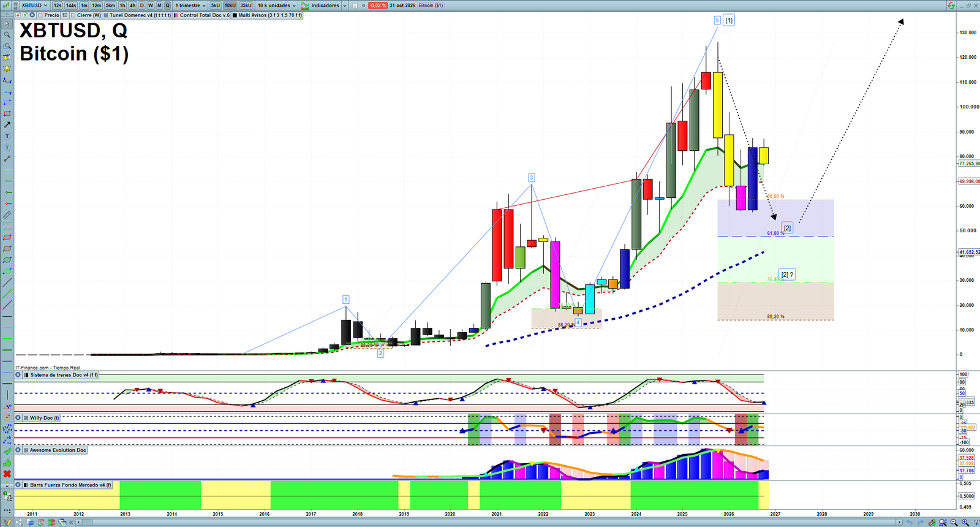This screenshot has width=980, height=527.
Task: Pick the black arrow drawing tool
Action: pos(7,125)
